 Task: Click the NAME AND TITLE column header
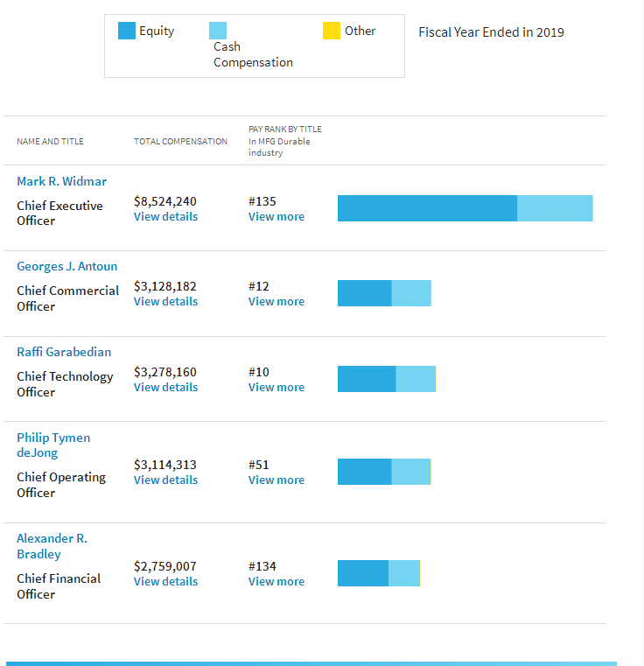(50, 142)
